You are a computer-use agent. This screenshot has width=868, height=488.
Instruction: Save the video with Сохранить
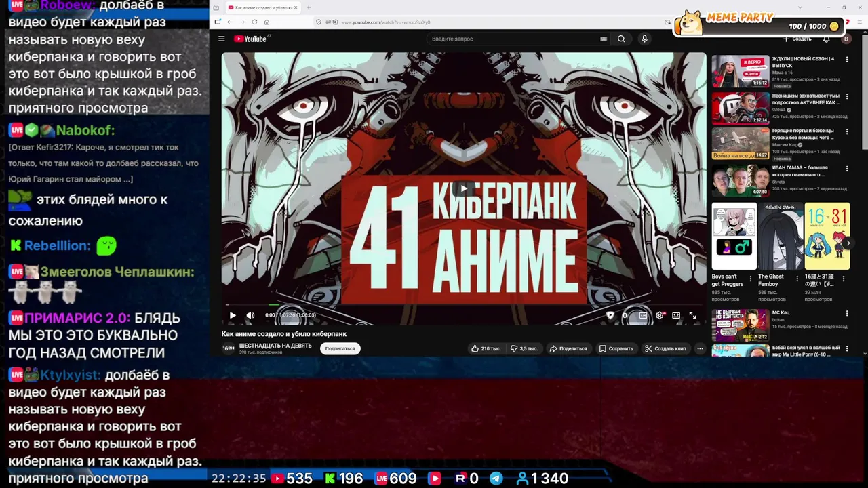(616, 348)
